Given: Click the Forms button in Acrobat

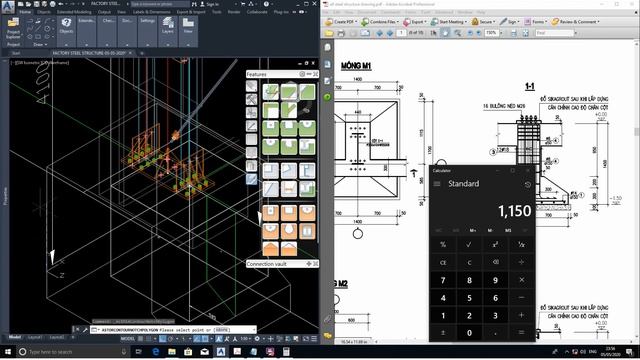Looking at the screenshot, I should pos(535,22).
